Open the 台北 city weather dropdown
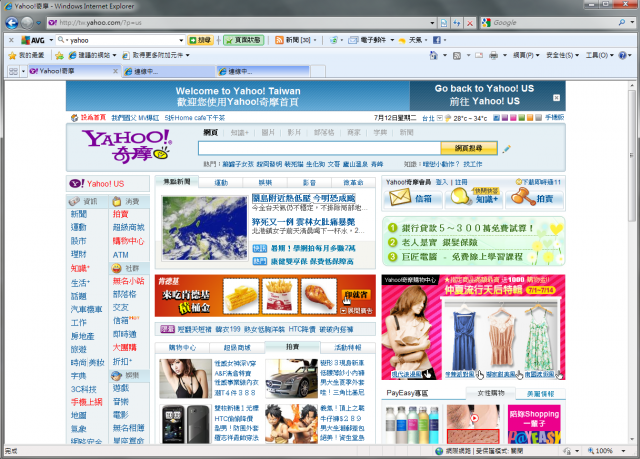640x459 pixels. click(440, 118)
